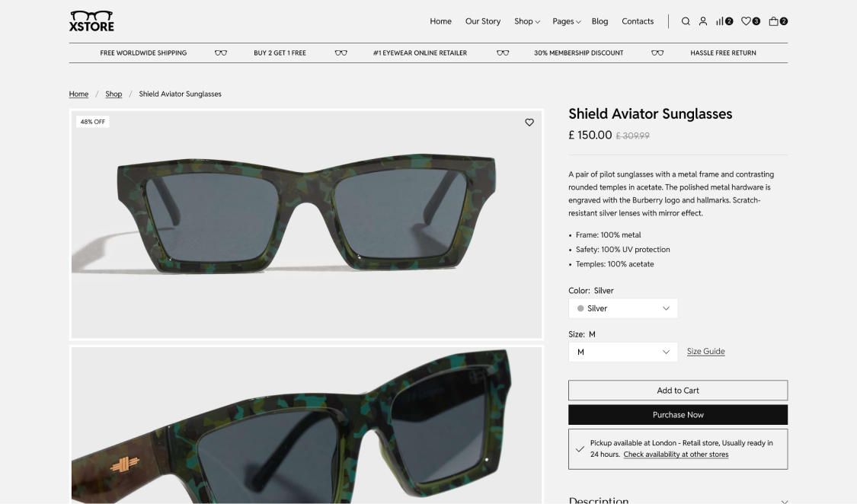Image resolution: width=857 pixels, height=504 pixels.
Task: Open the Size Guide link
Action: tap(705, 352)
